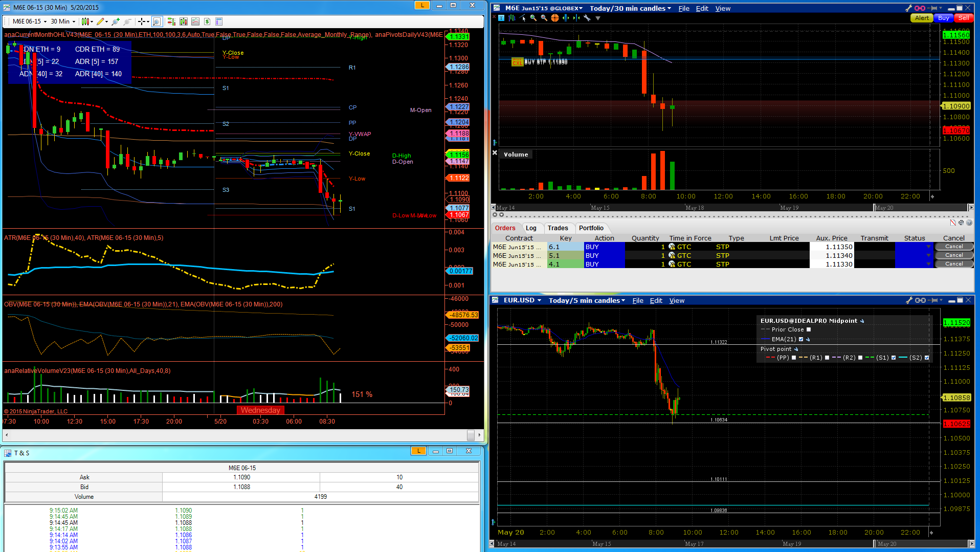The height and width of the screenshot is (552, 980).
Task: Click the yellow Alert button
Action: click(922, 18)
